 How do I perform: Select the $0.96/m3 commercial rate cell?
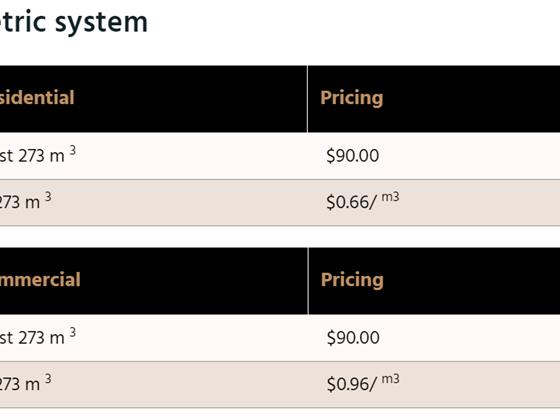[x=434, y=384]
